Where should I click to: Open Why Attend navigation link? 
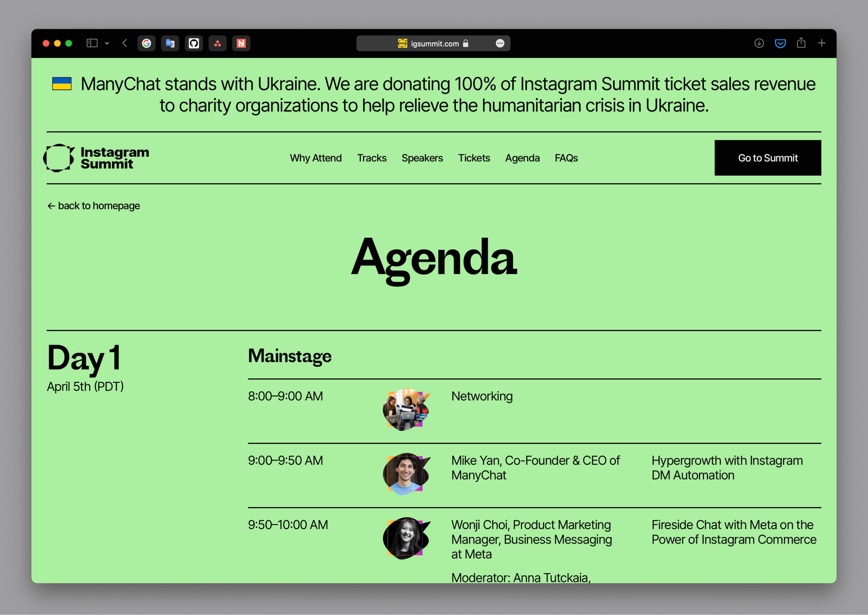[x=316, y=158]
